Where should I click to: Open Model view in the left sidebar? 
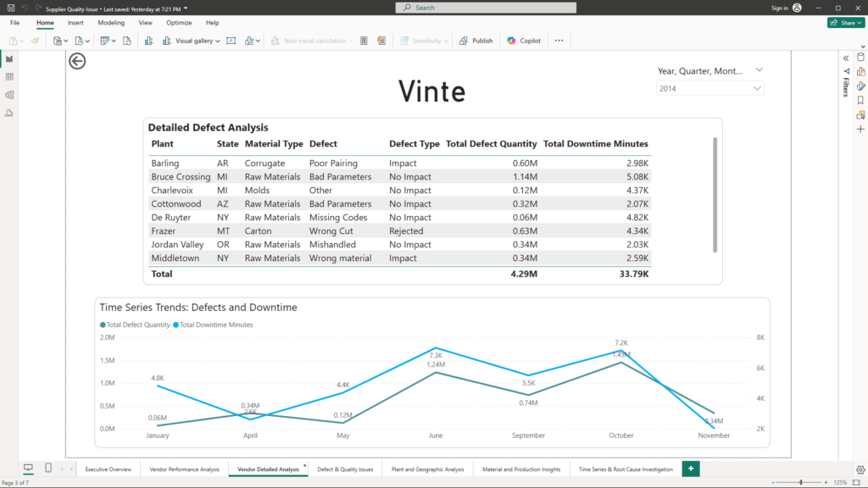tap(9, 95)
